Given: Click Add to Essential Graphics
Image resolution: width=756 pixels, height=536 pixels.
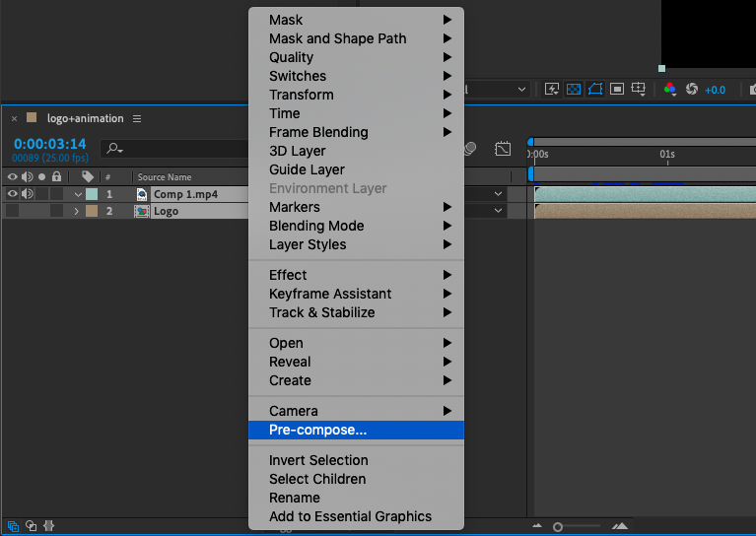Looking at the screenshot, I should point(350,516).
